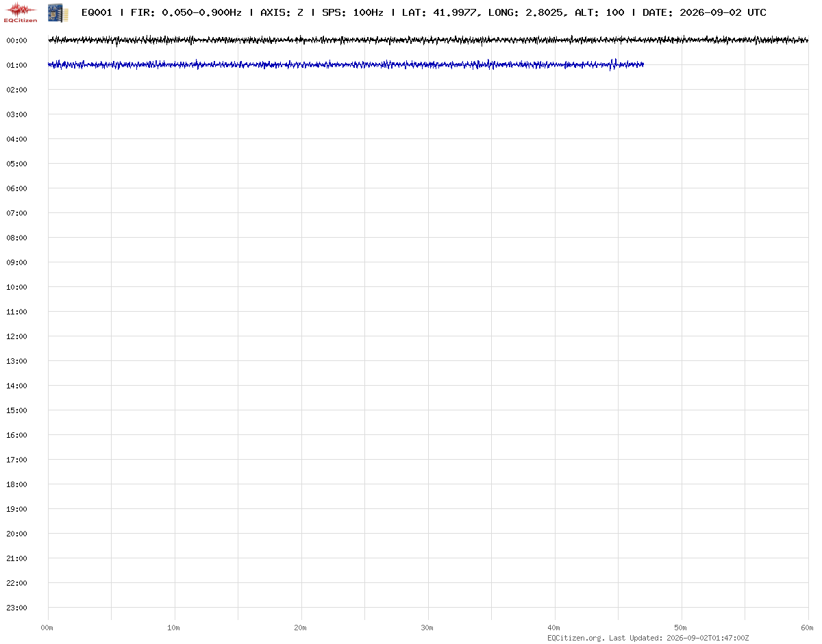
Task: Click the 50m time axis label
Action: [x=681, y=628]
